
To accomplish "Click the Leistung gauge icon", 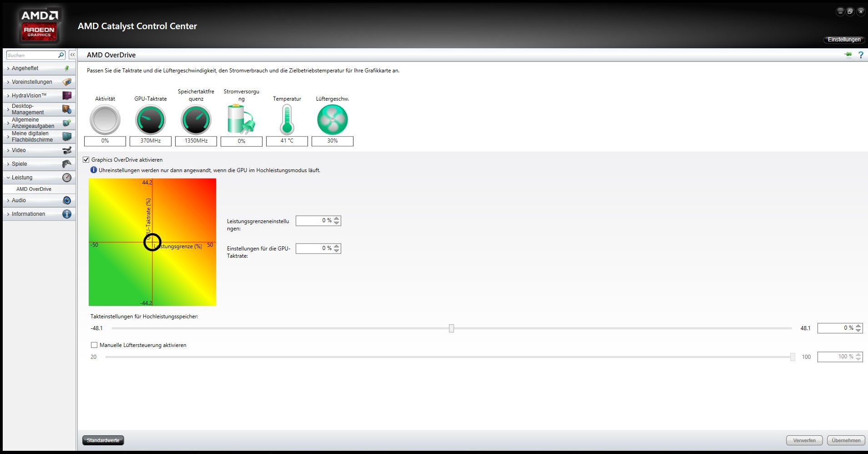I will pyautogui.click(x=67, y=178).
